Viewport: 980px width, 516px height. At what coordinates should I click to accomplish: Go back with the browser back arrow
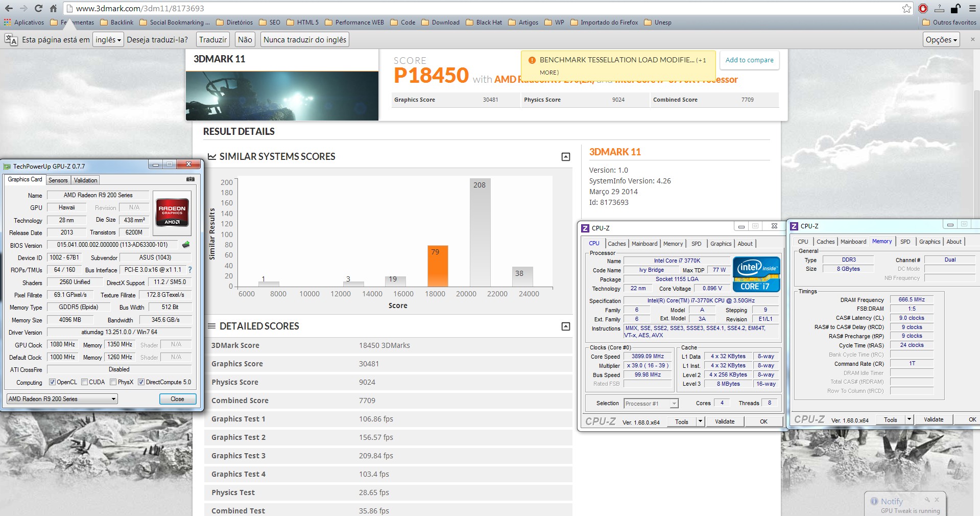tap(9, 8)
